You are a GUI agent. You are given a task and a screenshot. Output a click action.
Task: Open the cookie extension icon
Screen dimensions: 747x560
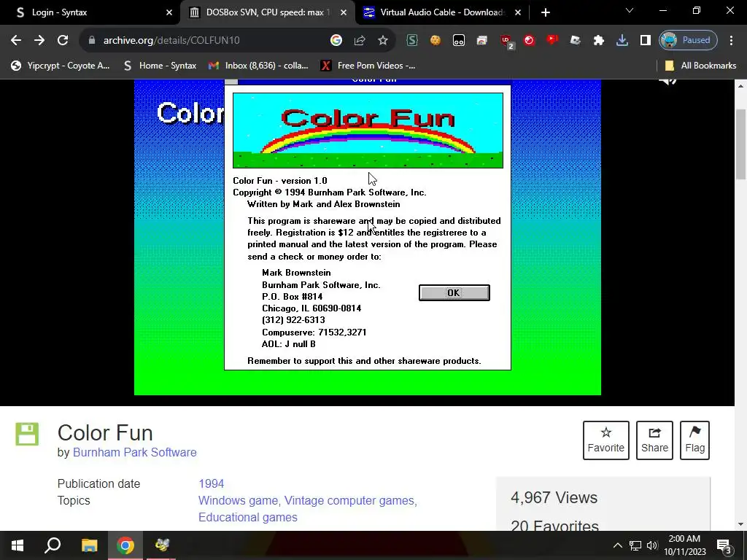click(436, 41)
